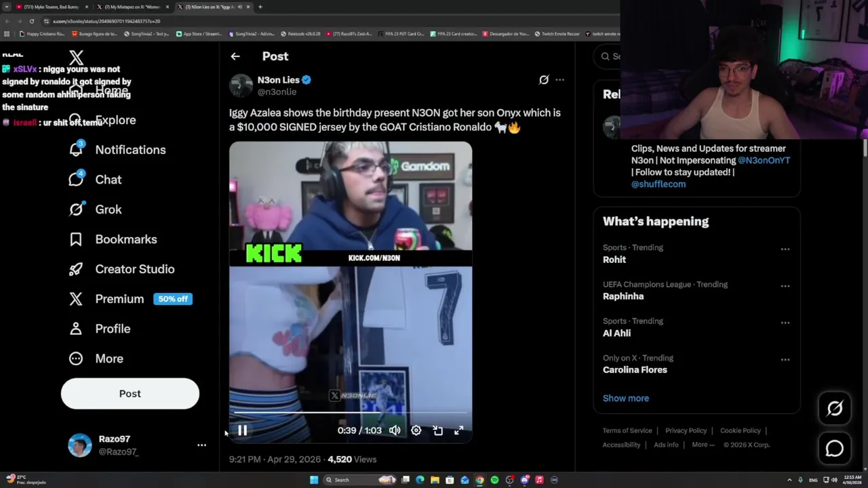
Task: Show hidden system tray icons
Action: pos(789,480)
